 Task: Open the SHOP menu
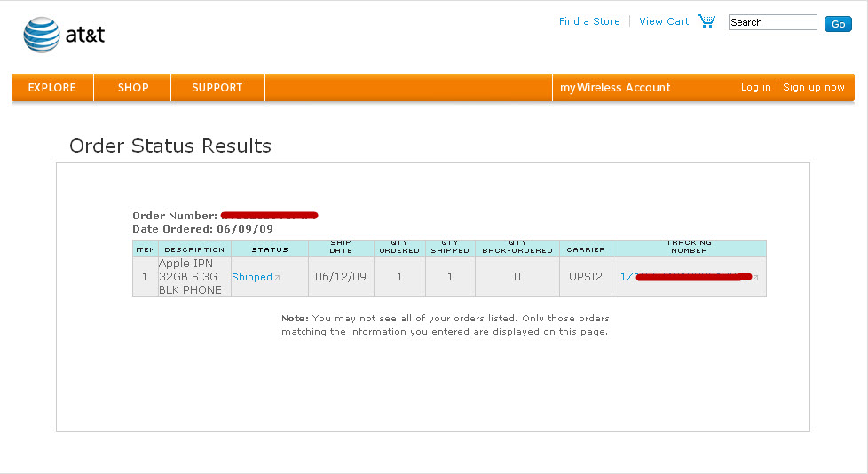tap(133, 88)
